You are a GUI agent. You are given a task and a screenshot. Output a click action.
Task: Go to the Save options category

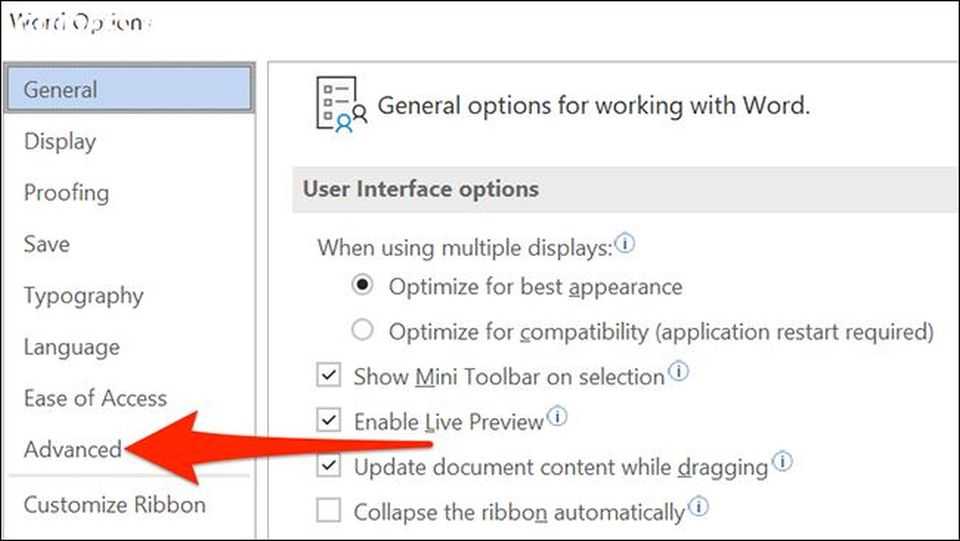47,244
